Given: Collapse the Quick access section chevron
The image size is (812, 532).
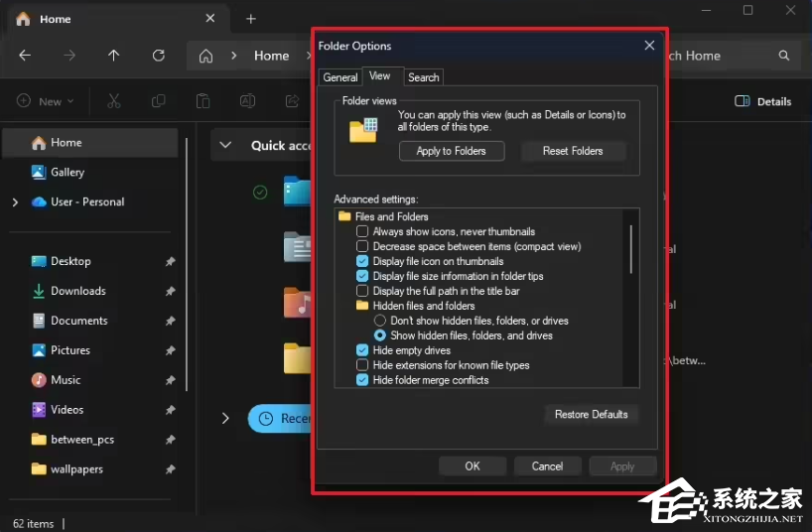Looking at the screenshot, I should click(x=225, y=145).
